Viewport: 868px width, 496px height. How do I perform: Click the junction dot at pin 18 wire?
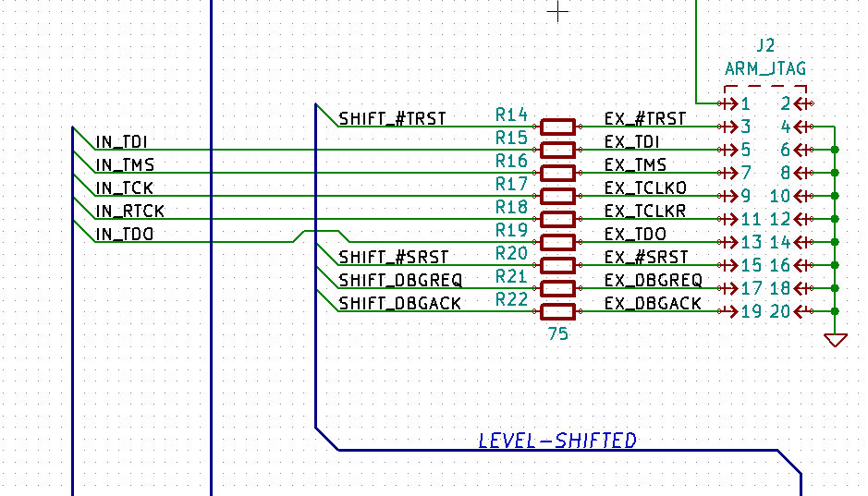click(x=835, y=288)
